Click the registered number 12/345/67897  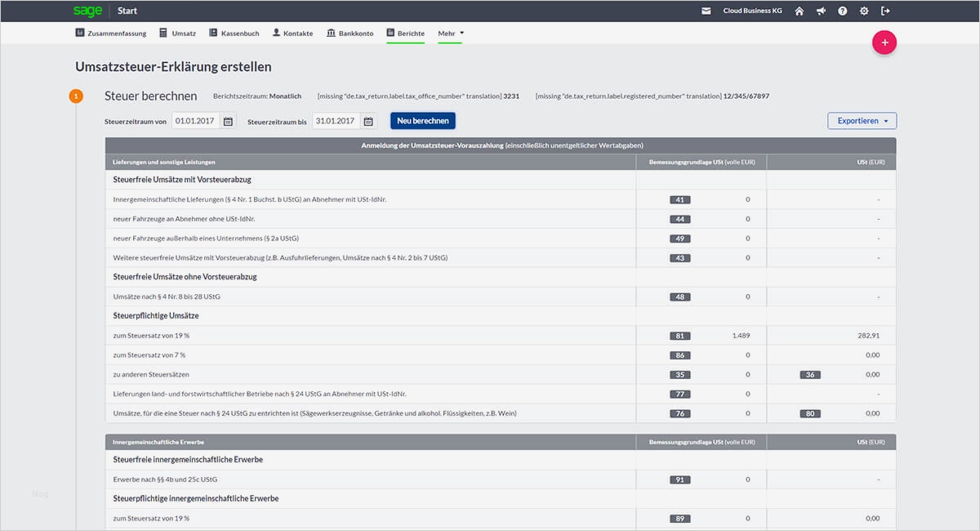tap(746, 96)
